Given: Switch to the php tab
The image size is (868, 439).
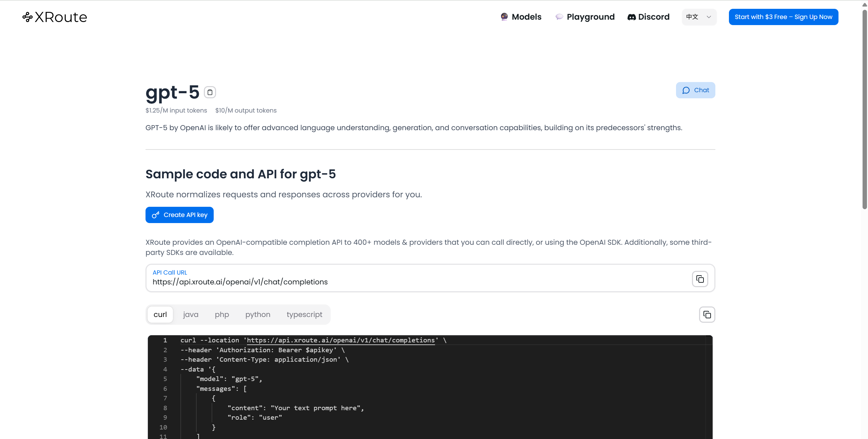Looking at the screenshot, I should click(222, 315).
